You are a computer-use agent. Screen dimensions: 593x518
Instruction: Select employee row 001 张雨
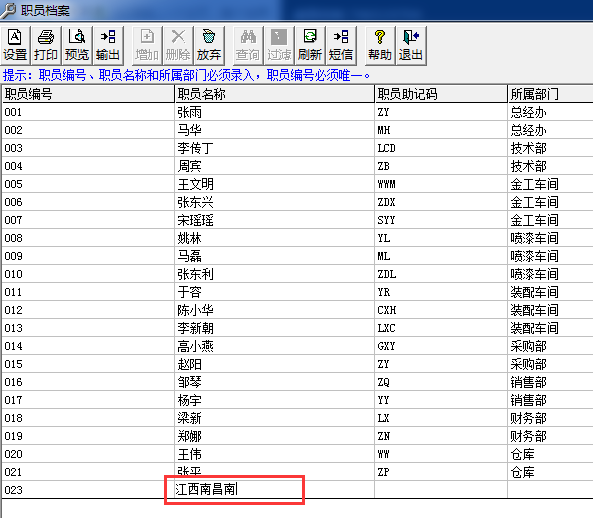(x=297, y=112)
